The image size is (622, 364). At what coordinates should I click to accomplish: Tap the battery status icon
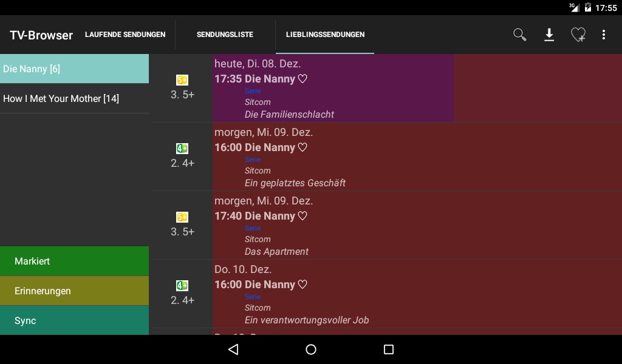tap(588, 7)
